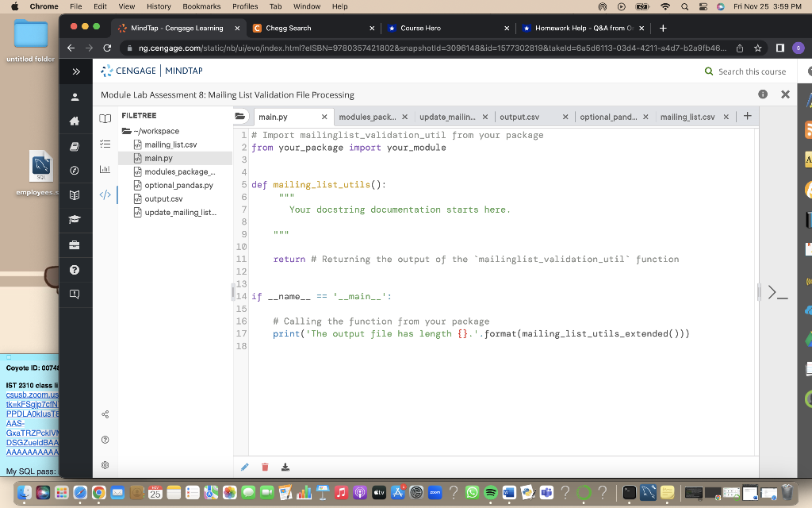Open the code editor view icon
The width and height of the screenshot is (812, 508).
[105, 195]
